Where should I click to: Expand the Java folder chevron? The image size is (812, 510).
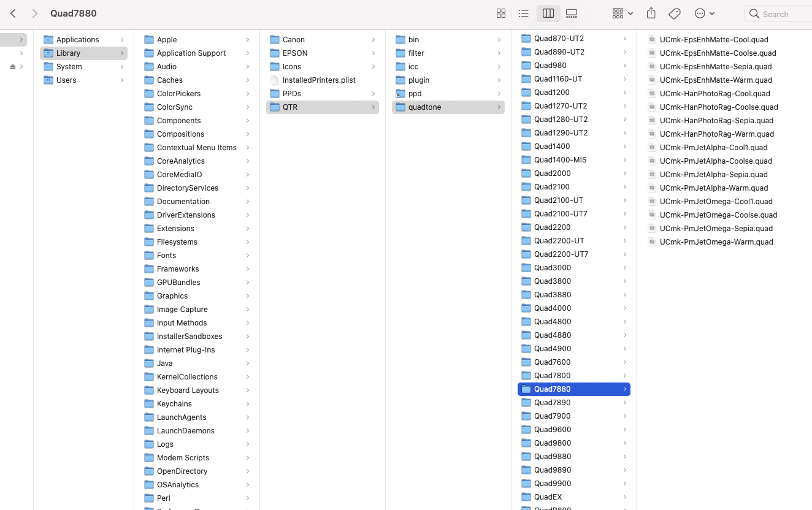click(248, 363)
